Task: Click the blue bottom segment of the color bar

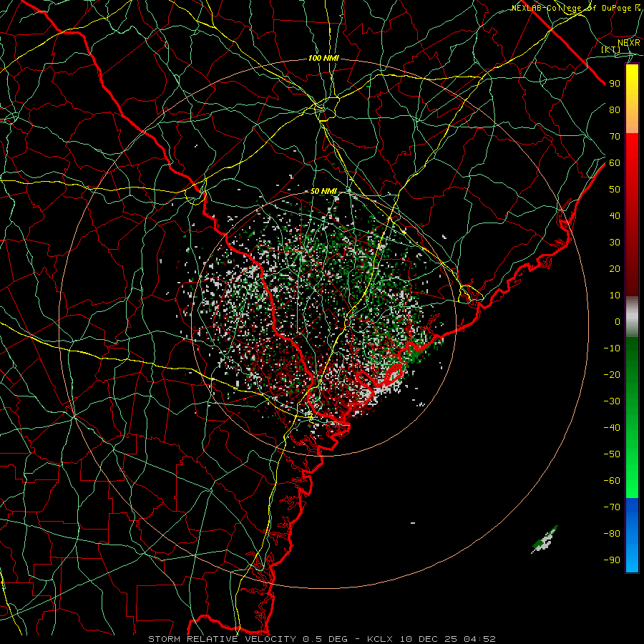Action: pyautogui.click(x=632, y=535)
